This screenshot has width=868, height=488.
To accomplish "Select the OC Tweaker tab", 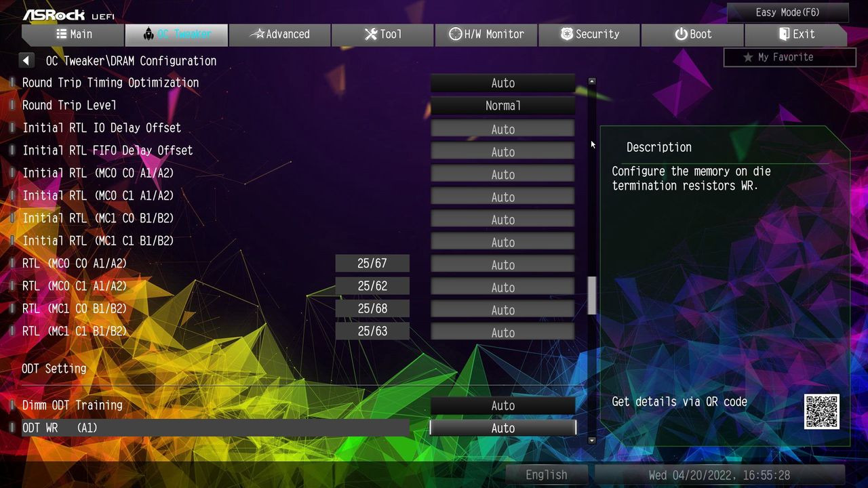I will 176,35.
